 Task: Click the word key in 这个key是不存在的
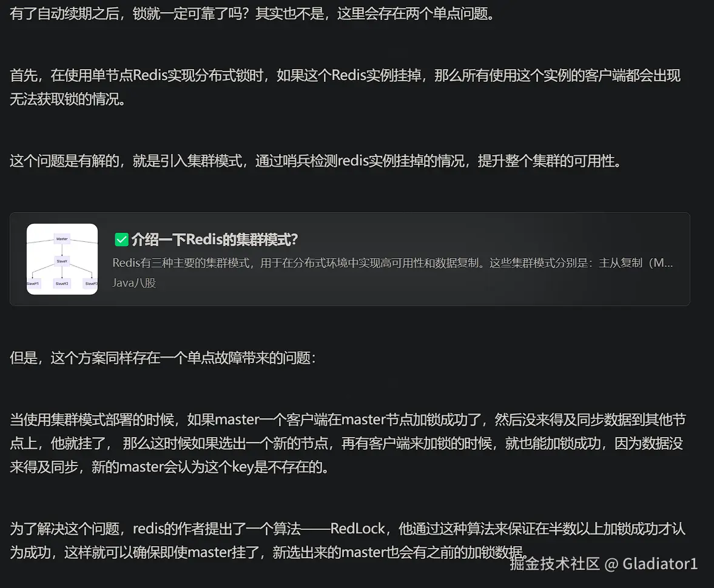243,467
